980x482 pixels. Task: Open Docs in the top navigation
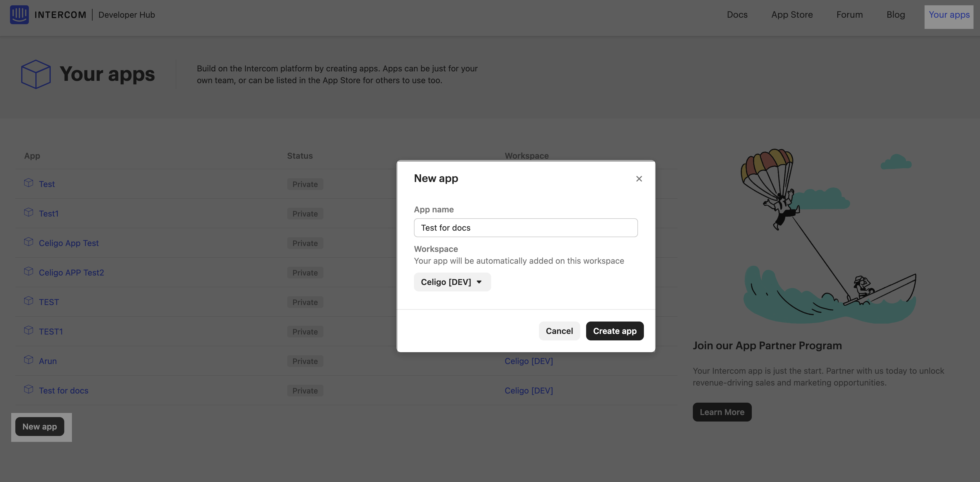point(737,14)
